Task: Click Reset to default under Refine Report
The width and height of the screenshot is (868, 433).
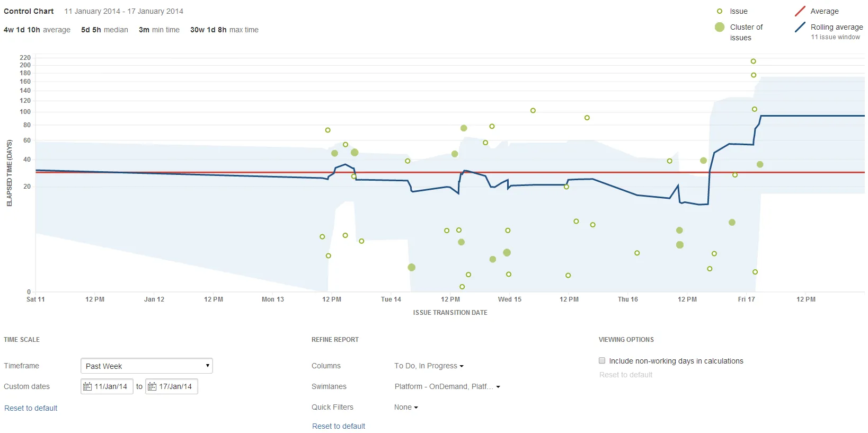Action: [x=339, y=426]
